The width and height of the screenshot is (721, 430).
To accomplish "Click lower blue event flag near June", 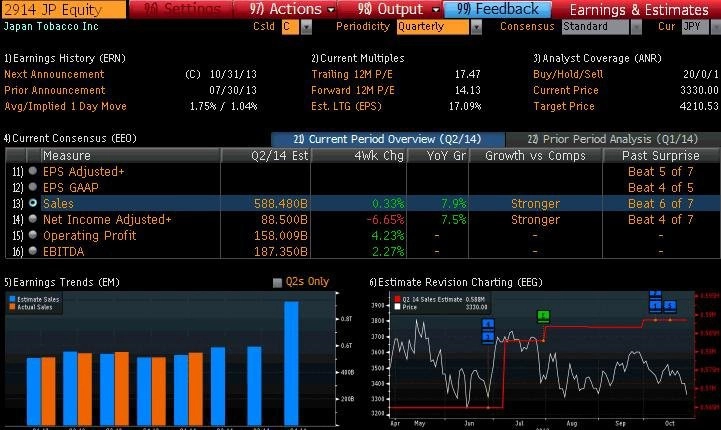I will [x=488, y=337].
